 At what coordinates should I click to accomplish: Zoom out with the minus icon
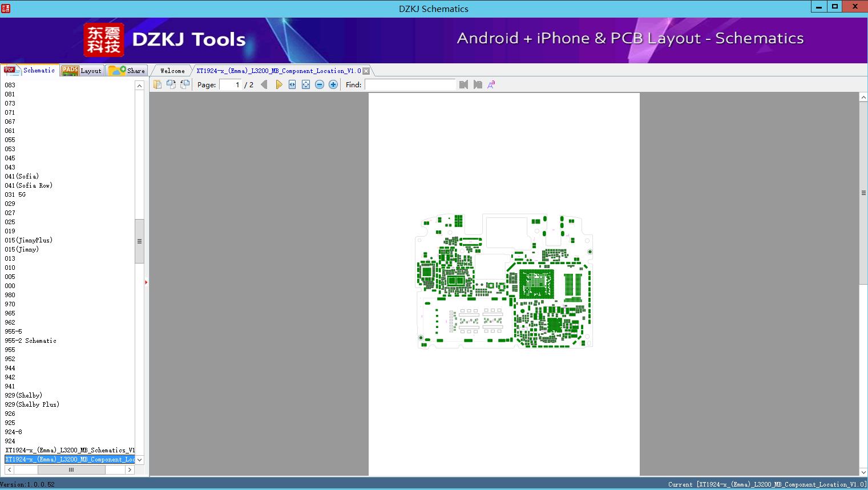[320, 84]
